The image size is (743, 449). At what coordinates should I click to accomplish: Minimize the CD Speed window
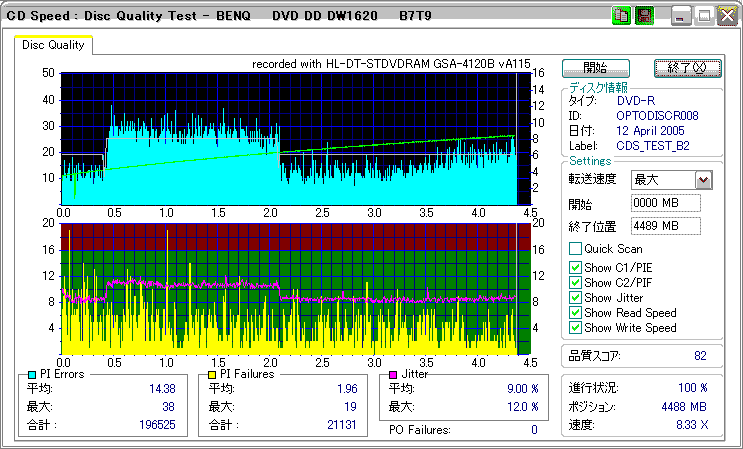click(x=681, y=16)
